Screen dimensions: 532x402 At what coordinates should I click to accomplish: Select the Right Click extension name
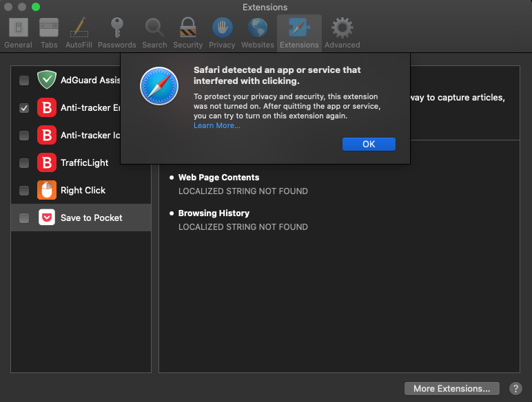click(83, 190)
